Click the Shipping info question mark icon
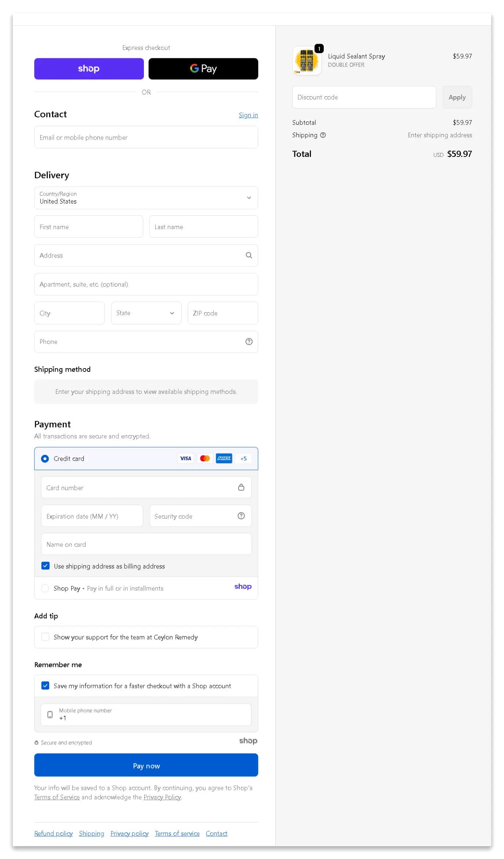 point(323,135)
